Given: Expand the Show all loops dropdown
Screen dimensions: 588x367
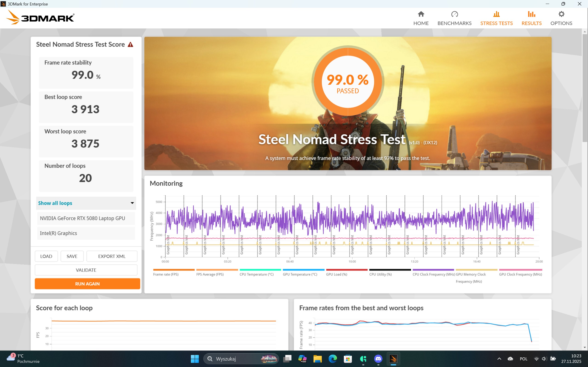Looking at the screenshot, I should [86, 203].
